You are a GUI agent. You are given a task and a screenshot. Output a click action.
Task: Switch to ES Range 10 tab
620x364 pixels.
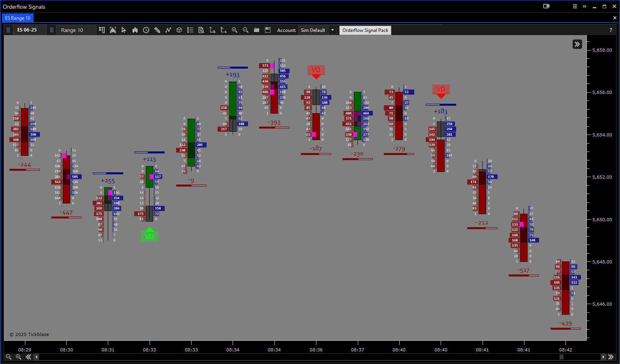pyautogui.click(x=18, y=18)
